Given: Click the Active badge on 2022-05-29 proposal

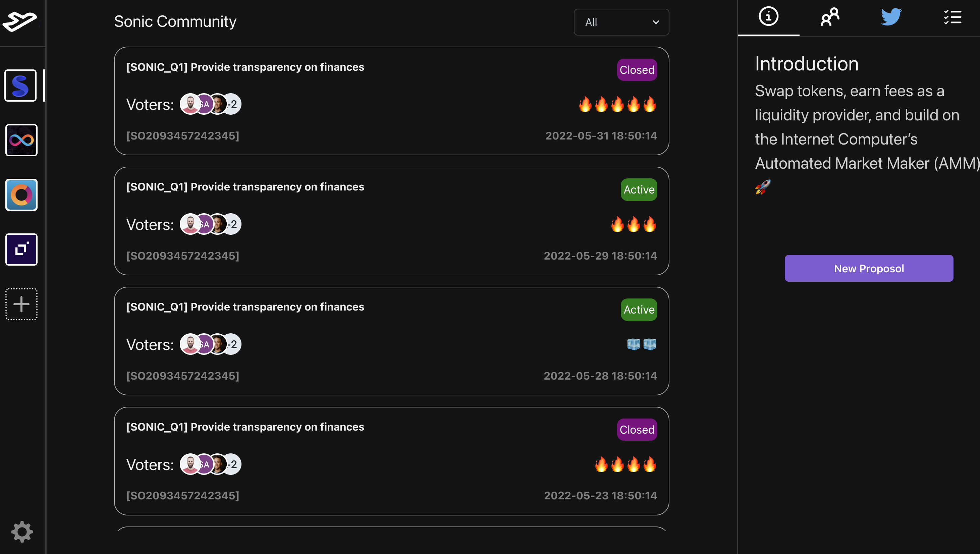Looking at the screenshot, I should point(639,189).
